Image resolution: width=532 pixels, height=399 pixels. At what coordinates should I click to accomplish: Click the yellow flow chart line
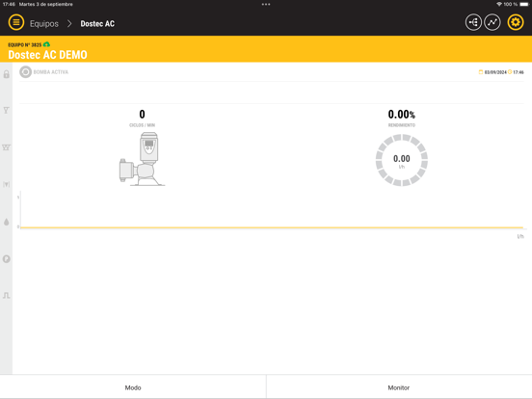point(272,227)
